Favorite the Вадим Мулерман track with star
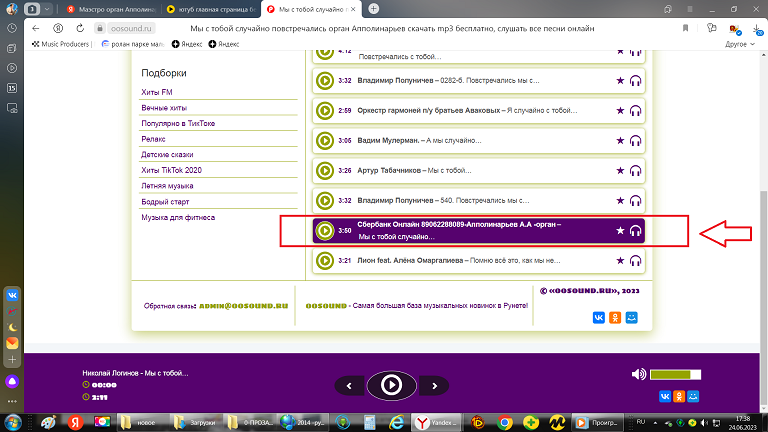Image resolution: width=768 pixels, height=432 pixels. click(x=620, y=141)
